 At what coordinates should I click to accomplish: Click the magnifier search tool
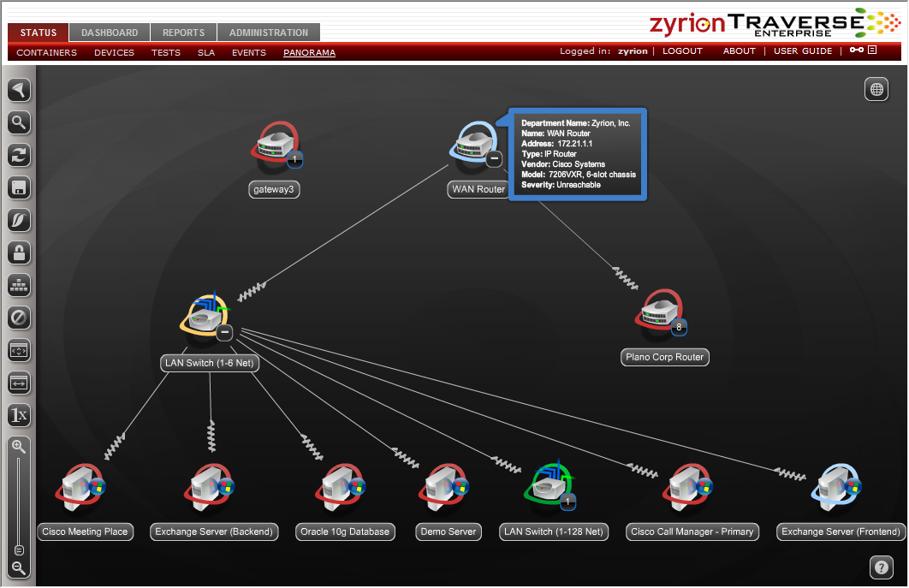(x=19, y=122)
